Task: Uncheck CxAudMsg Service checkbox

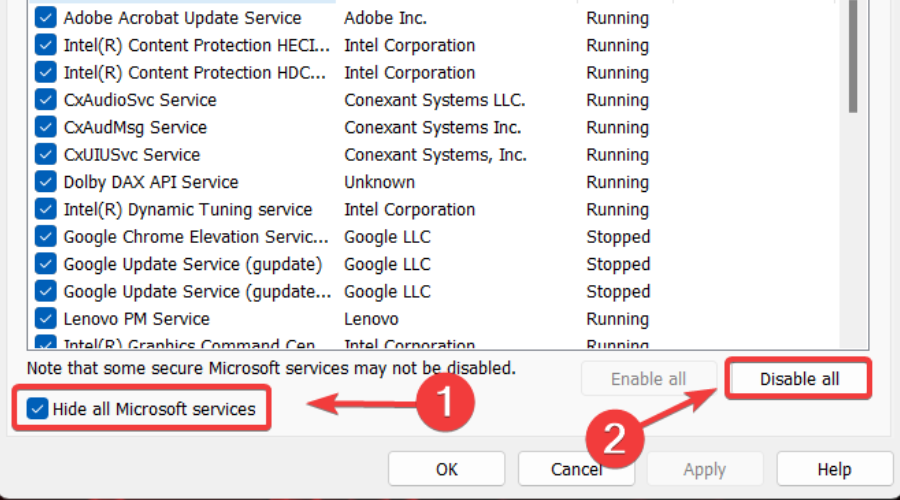Action: (45, 128)
